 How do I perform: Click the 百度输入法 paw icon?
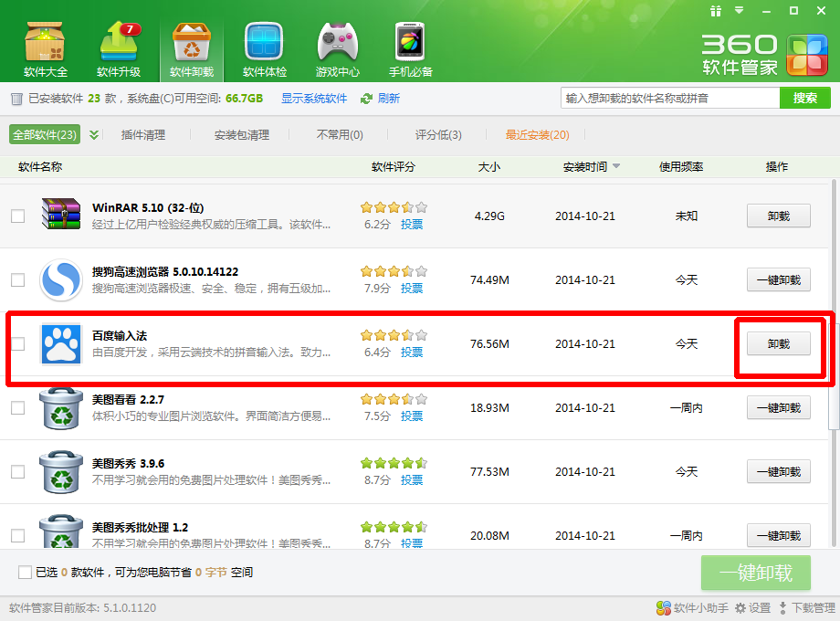point(61,344)
